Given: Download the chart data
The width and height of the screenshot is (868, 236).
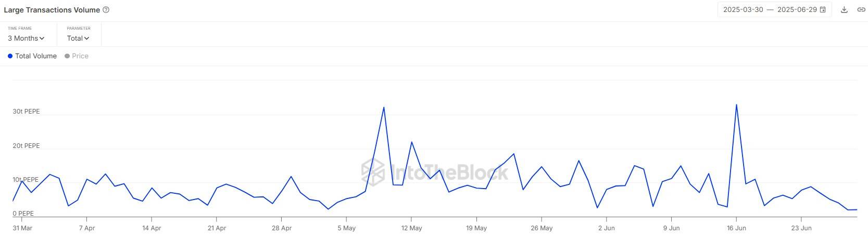Looking at the screenshot, I should coord(845,10).
